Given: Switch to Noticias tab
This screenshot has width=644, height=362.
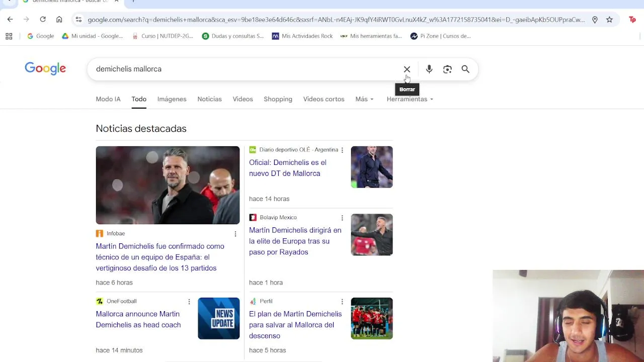Looking at the screenshot, I should 209,99.
